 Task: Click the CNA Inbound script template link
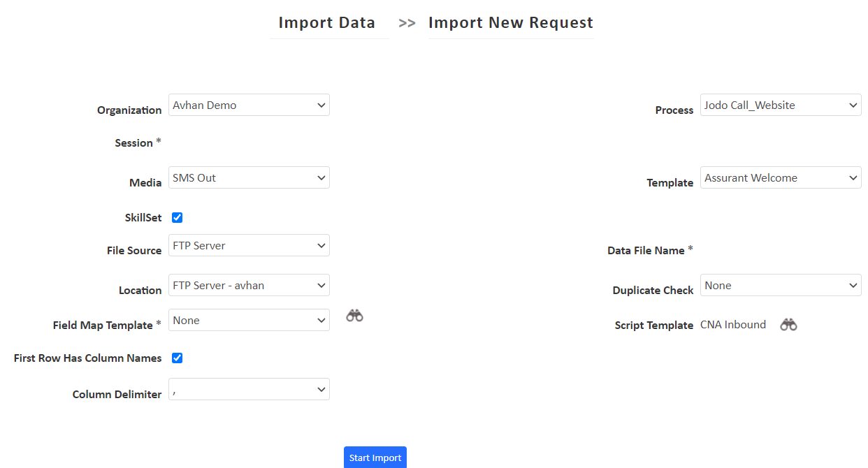click(x=732, y=324)
